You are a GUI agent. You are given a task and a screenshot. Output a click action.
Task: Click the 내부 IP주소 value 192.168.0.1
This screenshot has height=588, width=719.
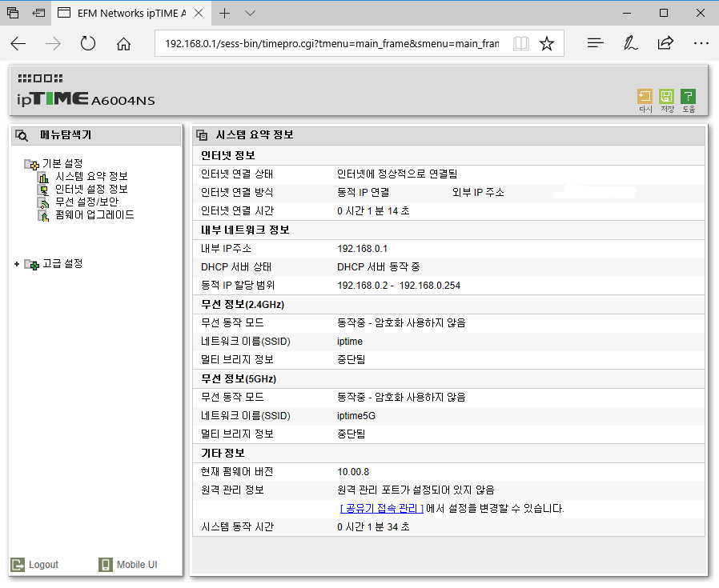[x=362, y=249]
